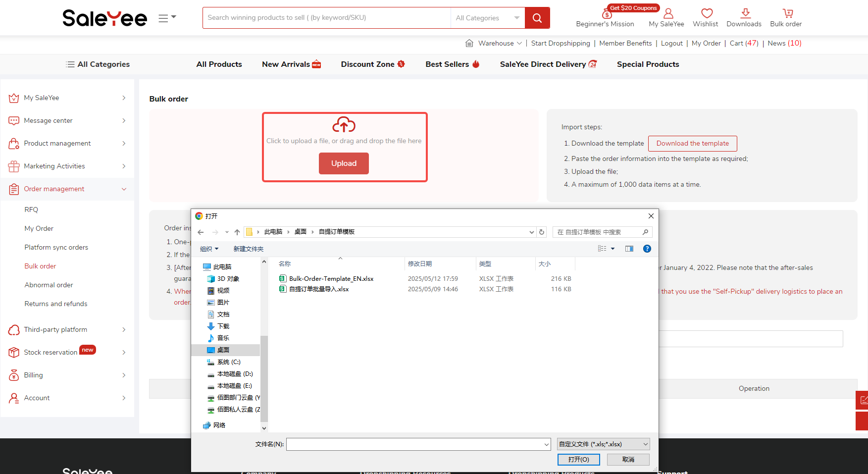868x474 pixels.
Task: Open the Cart (47) link
Action: (x=744, y=43)
